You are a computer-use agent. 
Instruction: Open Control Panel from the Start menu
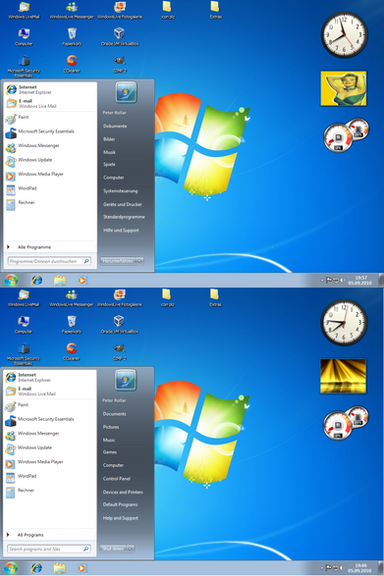click(116, 479)
